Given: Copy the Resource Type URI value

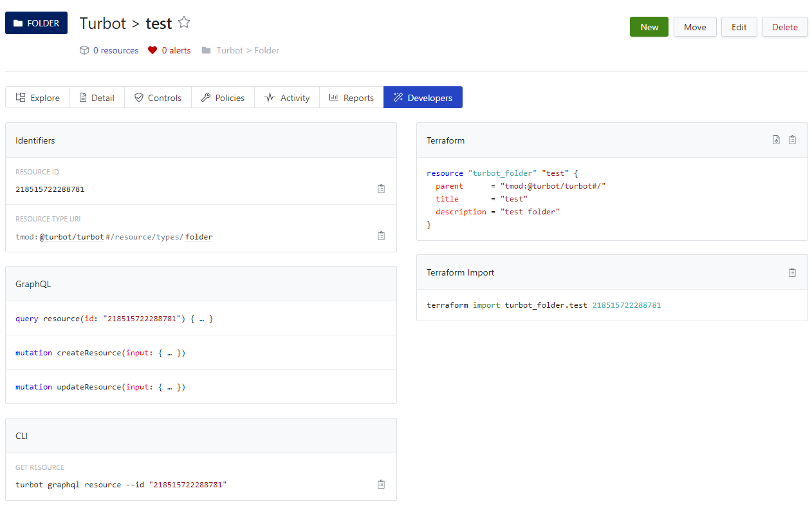Looking at the screenshot, I should pos(381,236).
